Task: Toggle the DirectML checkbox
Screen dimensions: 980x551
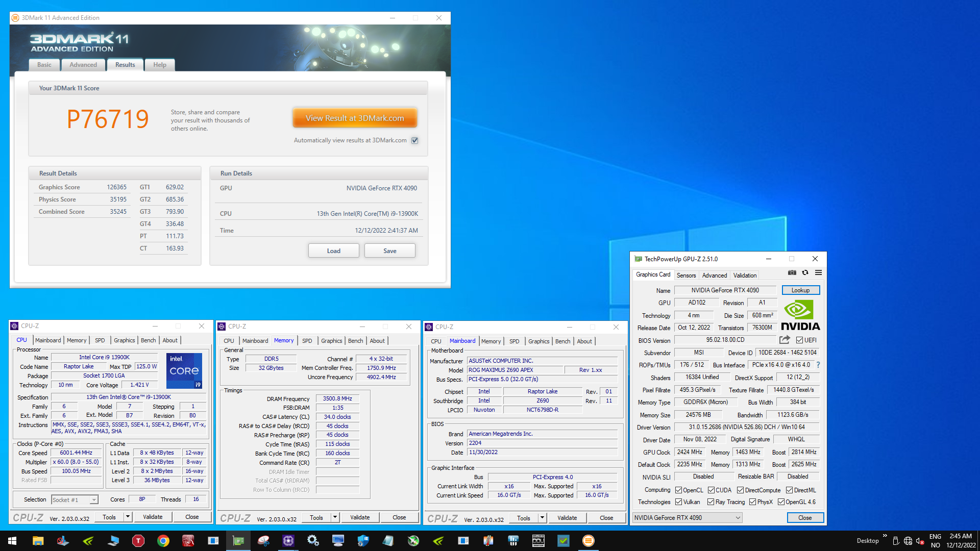Action: (790, 490)
